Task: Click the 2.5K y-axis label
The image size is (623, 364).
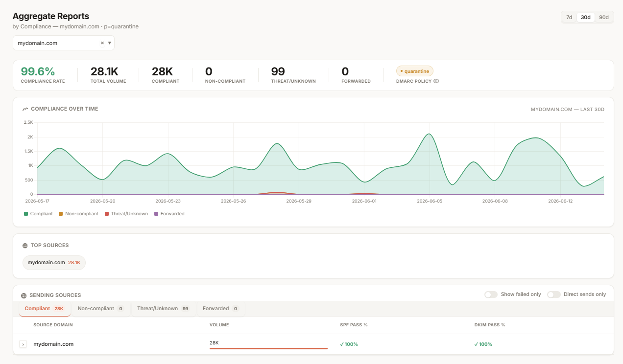Action: [x=28, y=122]
